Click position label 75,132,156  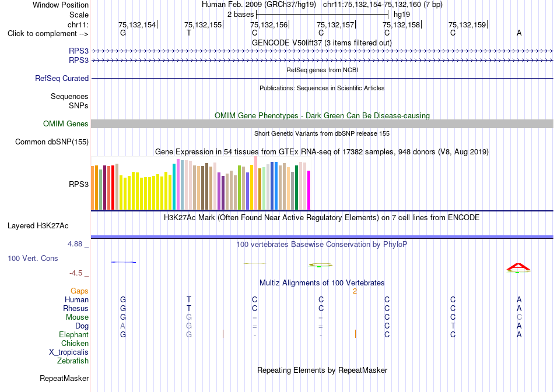(269, 24)
